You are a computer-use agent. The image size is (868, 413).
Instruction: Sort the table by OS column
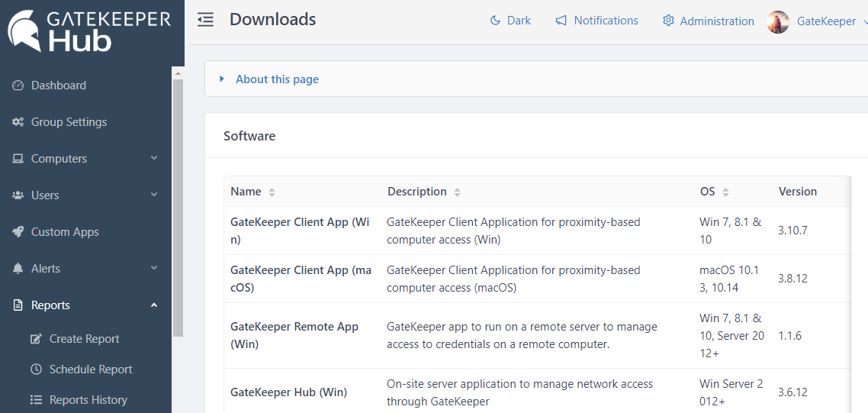[725, 192]
